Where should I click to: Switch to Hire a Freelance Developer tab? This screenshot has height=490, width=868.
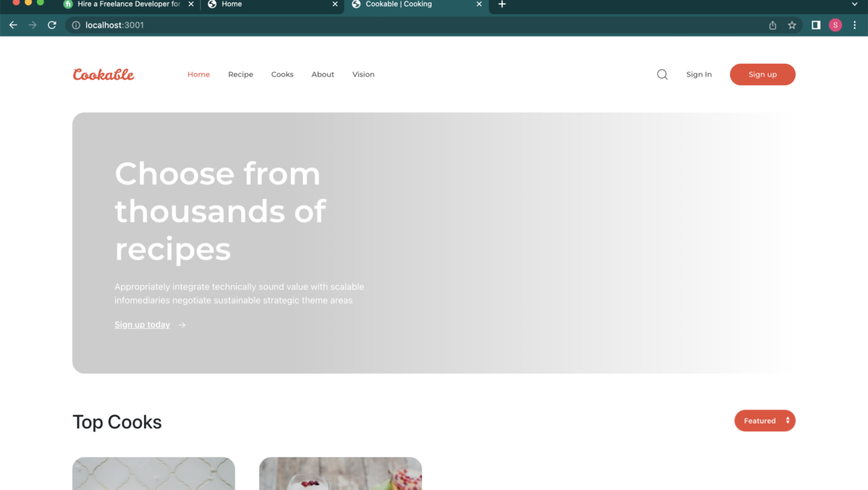pos(128,4)
